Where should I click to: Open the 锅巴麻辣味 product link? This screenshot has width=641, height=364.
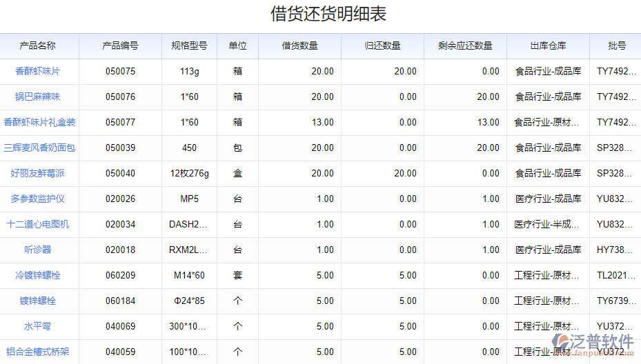(x=38, y=97)
